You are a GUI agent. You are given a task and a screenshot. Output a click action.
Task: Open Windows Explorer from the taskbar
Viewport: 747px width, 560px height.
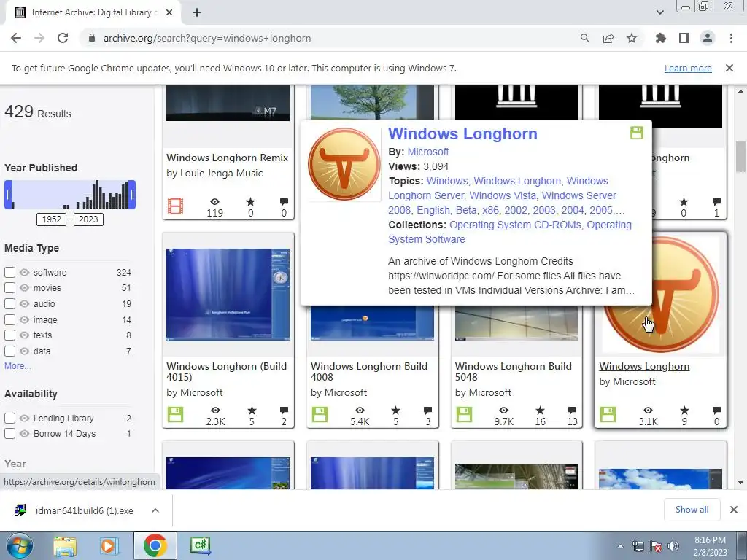(65, 545)
